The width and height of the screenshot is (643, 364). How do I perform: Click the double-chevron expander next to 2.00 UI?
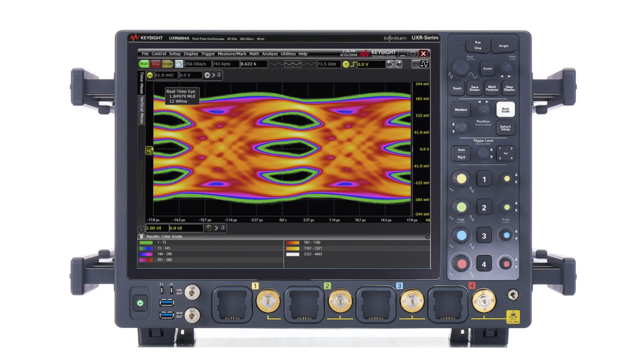[x=216, y=228]
